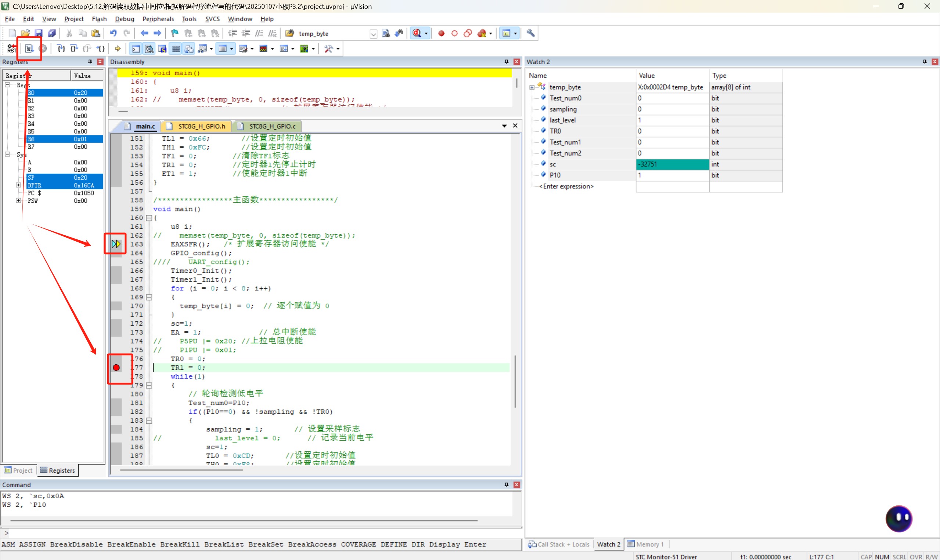
Task: Toggle the Symbols window toolbar button
Action: point(162,49)
